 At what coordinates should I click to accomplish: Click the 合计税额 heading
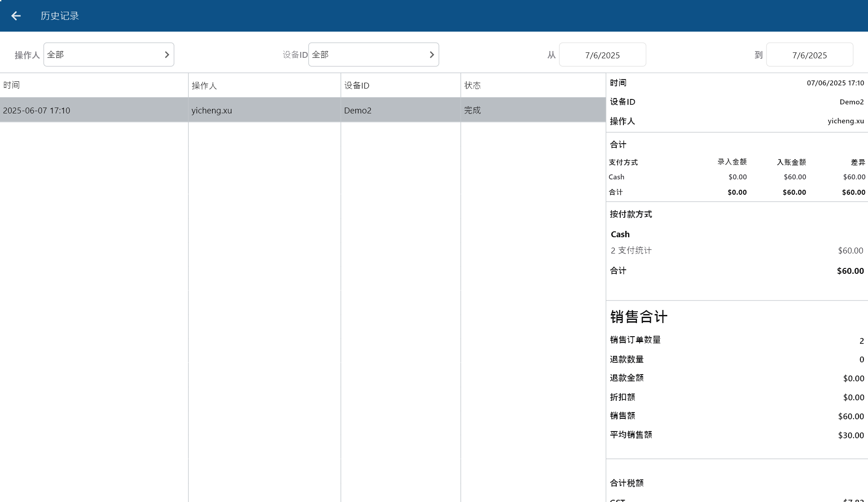click(x=627, y=483)
